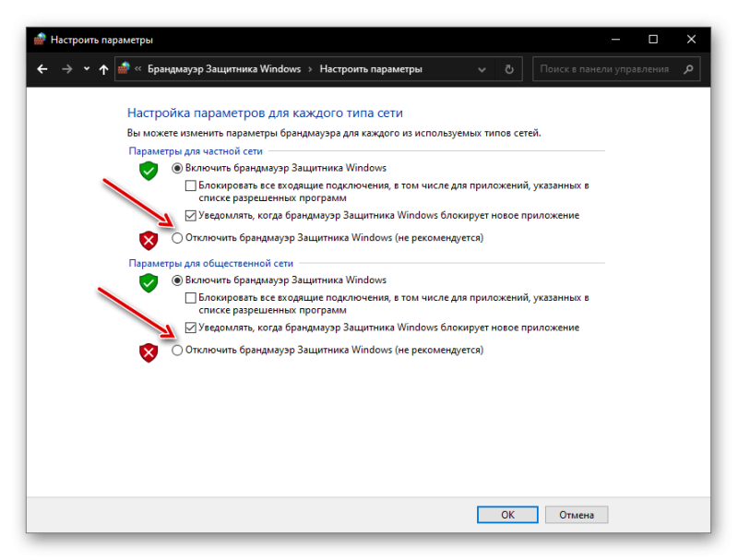Uncheck notify checkbox under public network settings
Screen dimensions: 738x560
[x=191, y=328]
